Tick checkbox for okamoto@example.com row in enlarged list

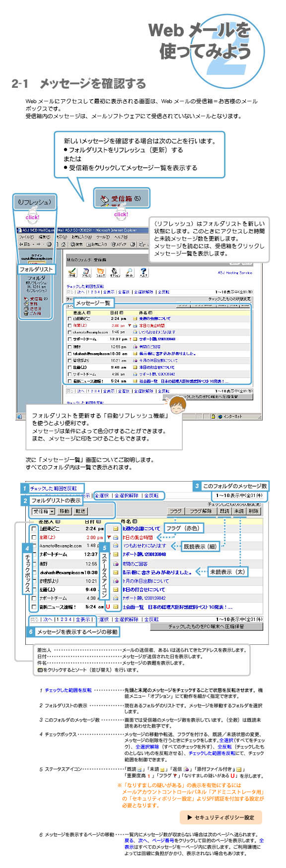(34, 546)
